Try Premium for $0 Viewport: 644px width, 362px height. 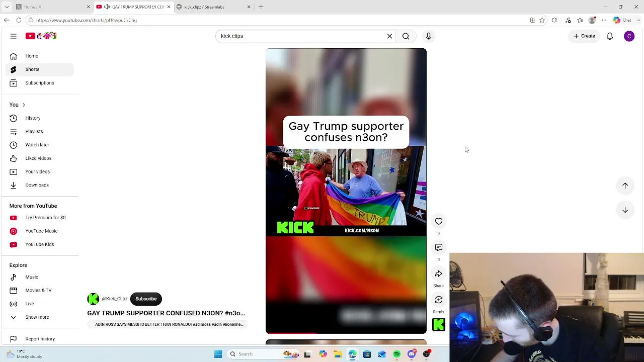(40, 218)
